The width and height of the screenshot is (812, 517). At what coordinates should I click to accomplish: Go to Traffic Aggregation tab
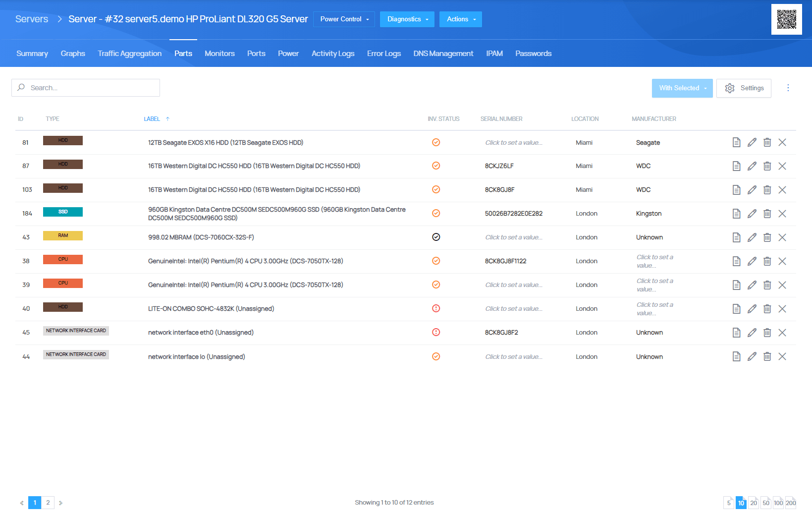[x=130, y=54]
